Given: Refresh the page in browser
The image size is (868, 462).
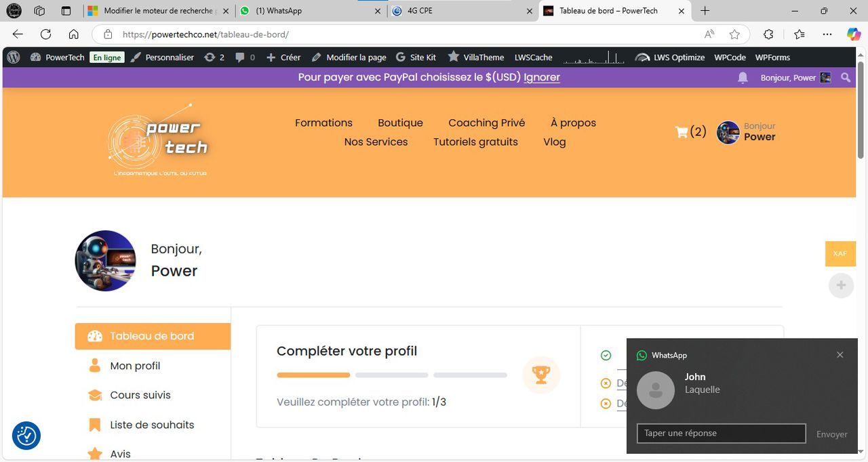Looking at the screenshot, I should 45,35.
